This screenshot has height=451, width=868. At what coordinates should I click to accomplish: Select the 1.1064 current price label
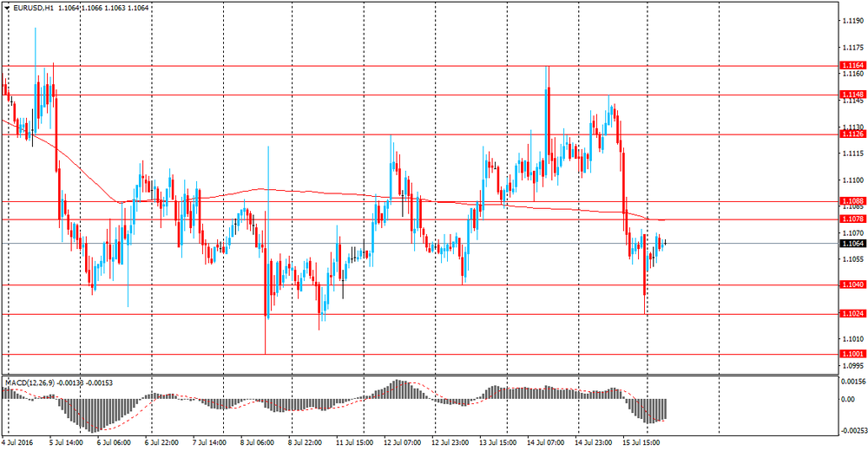click(x=852, y=244)
